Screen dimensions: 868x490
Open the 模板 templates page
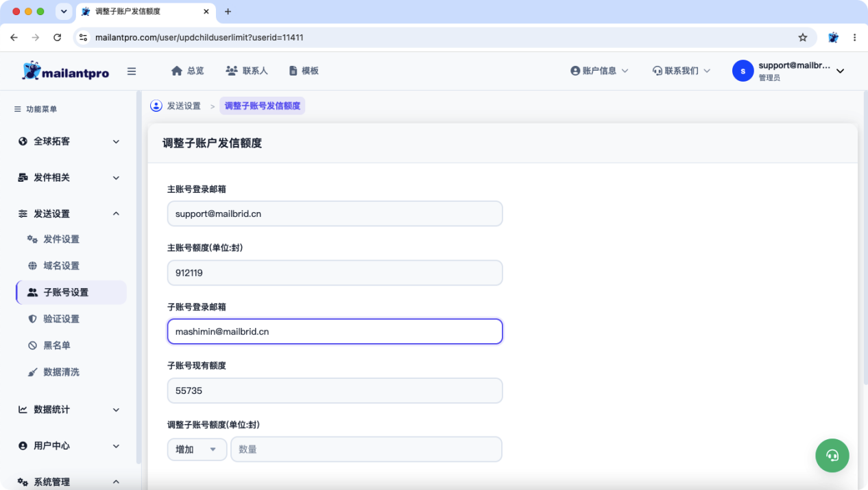pos(304,71)
